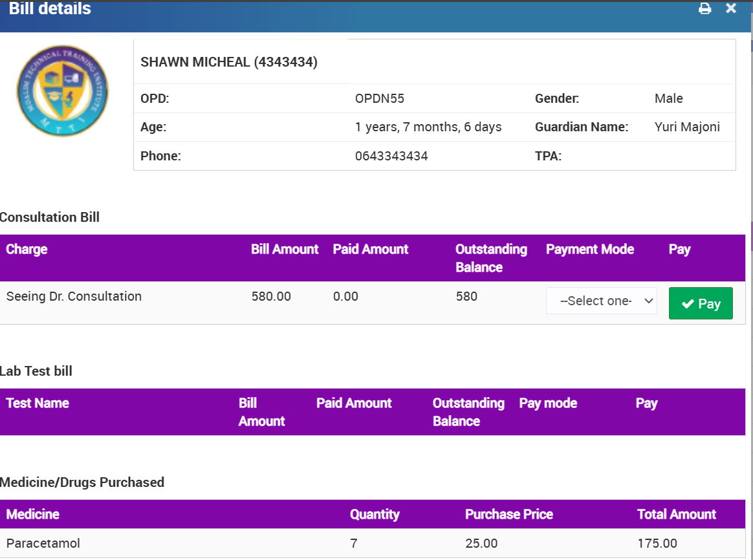Screen dimensions: 753x560
Task: Select the Paracetamol medicine row
Action: click(x=43, y=543)
